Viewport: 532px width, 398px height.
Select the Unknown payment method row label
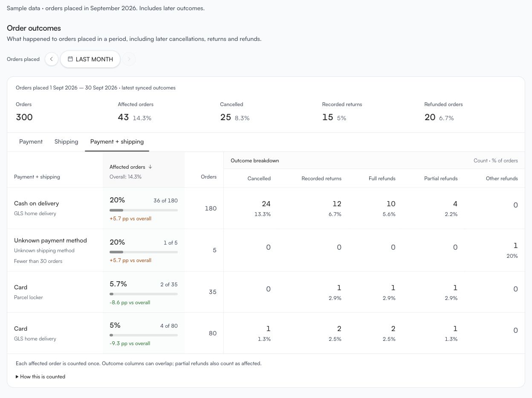(50, 240)
